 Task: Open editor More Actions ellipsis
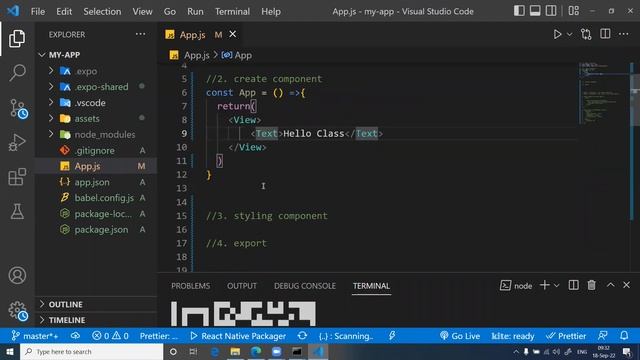pyautogui.click(x=624, y=34)
